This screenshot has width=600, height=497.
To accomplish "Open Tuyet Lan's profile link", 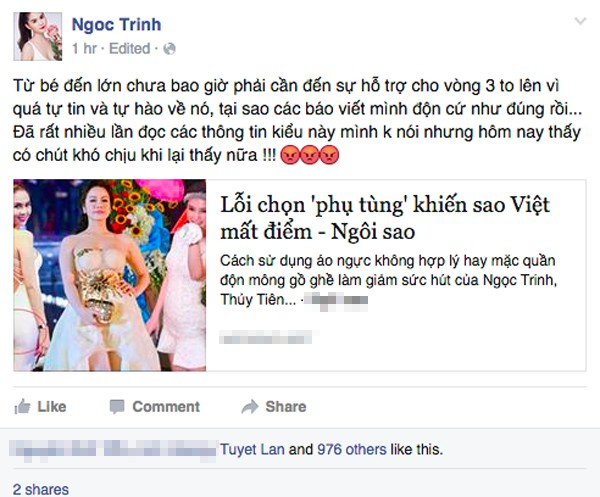I will tap(252, 449).
